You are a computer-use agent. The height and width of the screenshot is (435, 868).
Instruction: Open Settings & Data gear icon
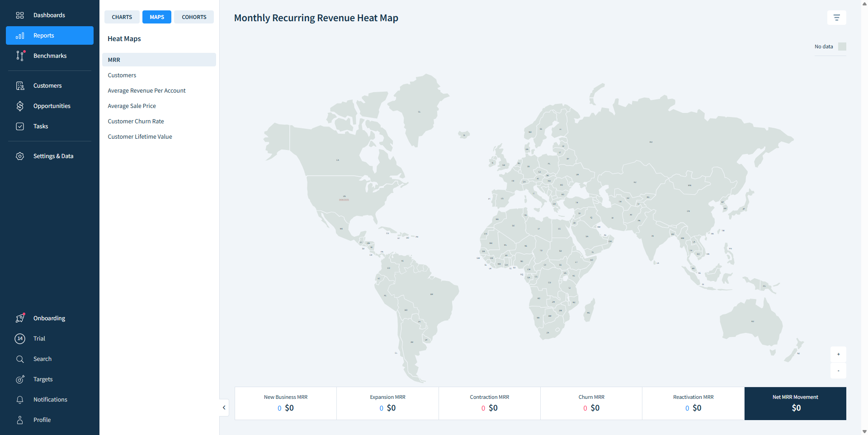20,156
